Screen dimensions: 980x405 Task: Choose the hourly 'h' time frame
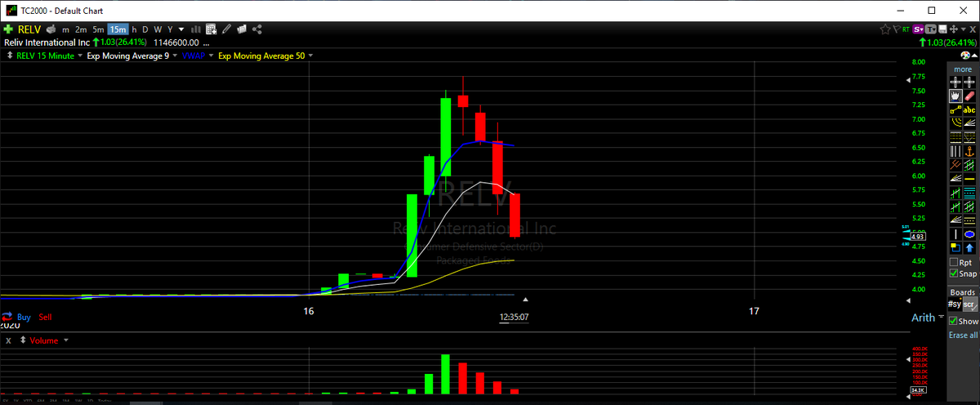(134, 30)
